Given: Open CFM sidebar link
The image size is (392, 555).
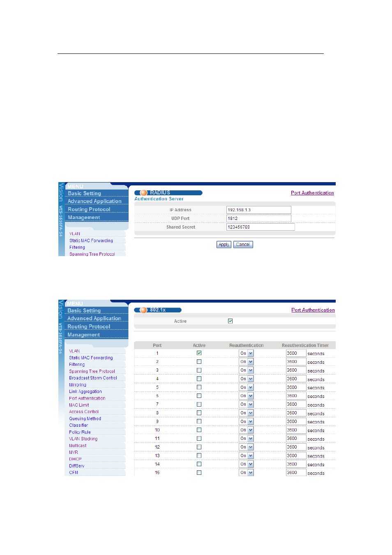Looking at the screenshot, I should [74, 473].
